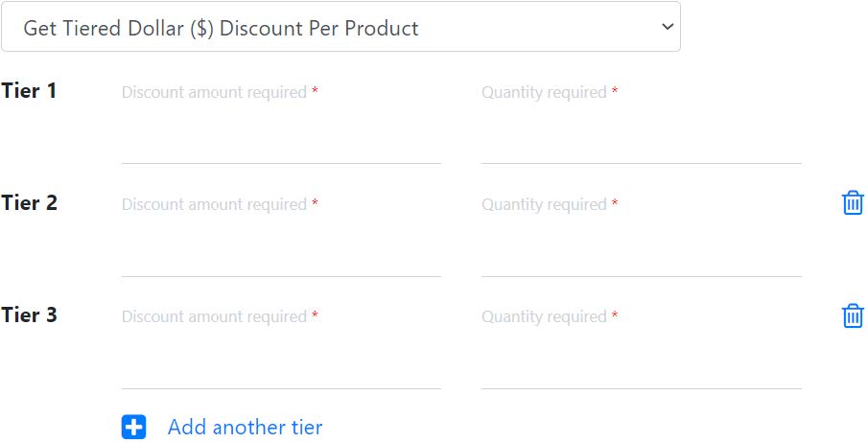The height and width of the screenshot is (442, 868).
Task: Click Tier 2 "Quantity required" label text
Action: (544, 204)
